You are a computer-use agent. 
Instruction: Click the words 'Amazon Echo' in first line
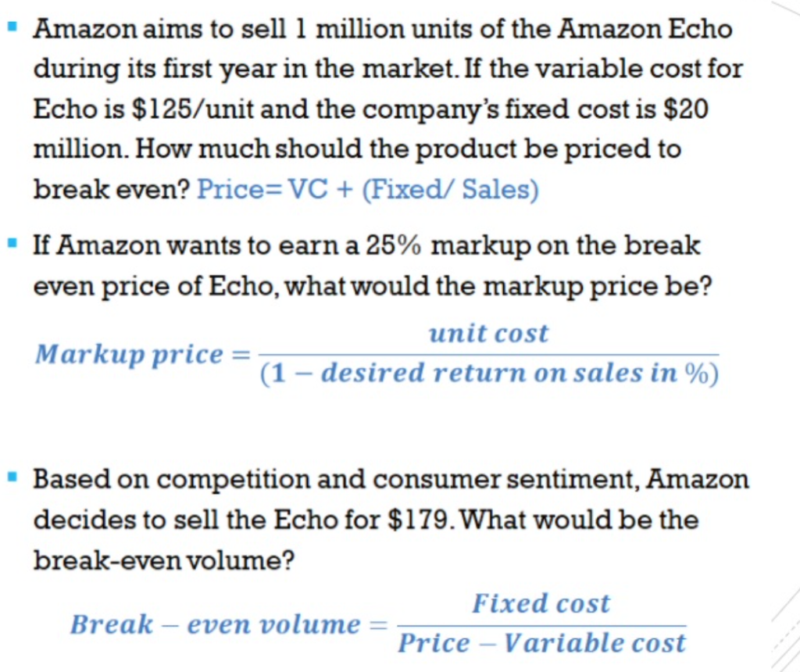click(645, 29)
